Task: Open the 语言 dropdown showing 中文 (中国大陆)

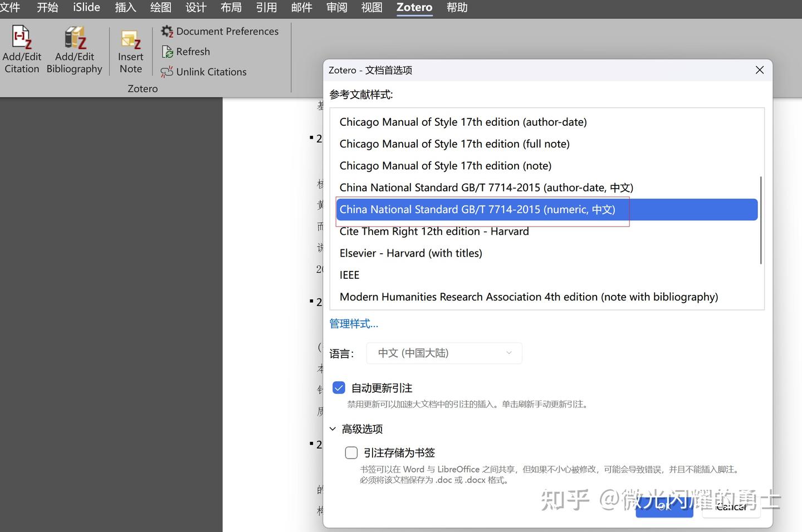Action: click(x=444, y=353)
